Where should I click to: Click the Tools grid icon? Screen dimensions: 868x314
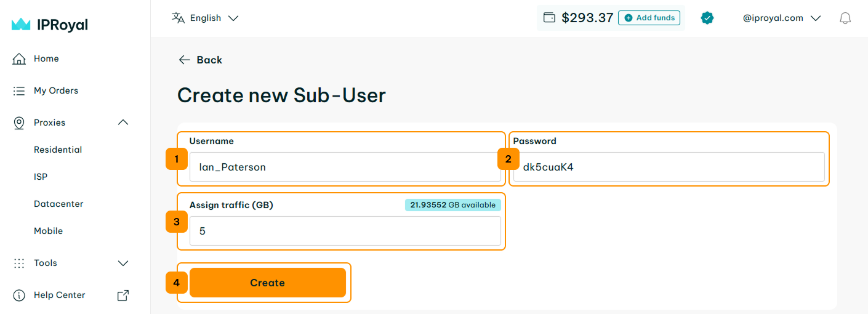click(x=19, y=263)
